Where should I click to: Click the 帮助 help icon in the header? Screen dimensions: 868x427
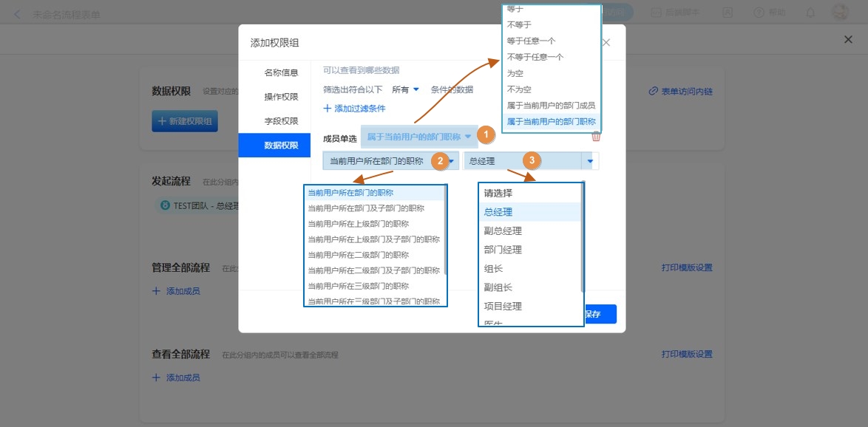[x=759, y=13]
